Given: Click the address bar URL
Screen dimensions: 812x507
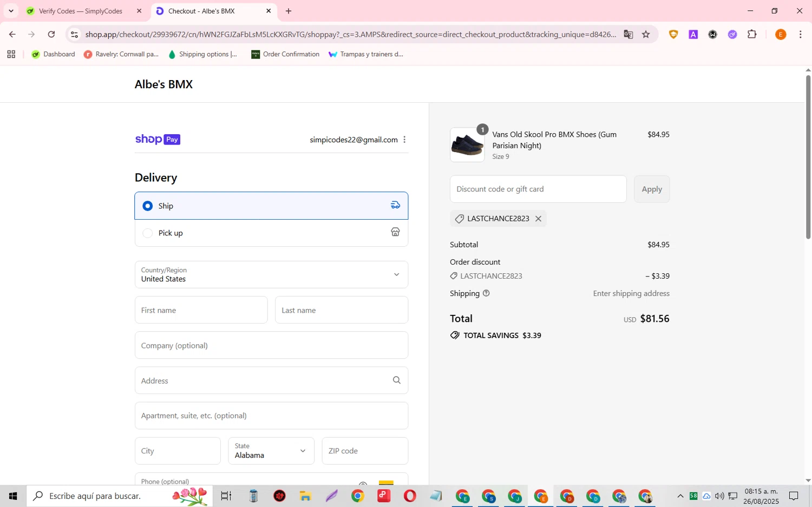Looking at the screenshot, I should [351, 35].
